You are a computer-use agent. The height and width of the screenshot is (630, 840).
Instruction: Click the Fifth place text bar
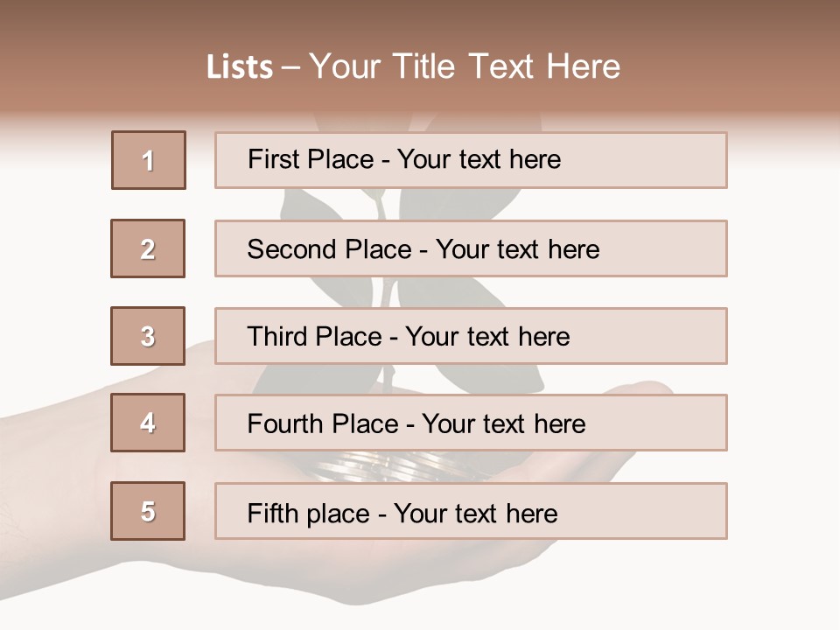tap(471, 511)
